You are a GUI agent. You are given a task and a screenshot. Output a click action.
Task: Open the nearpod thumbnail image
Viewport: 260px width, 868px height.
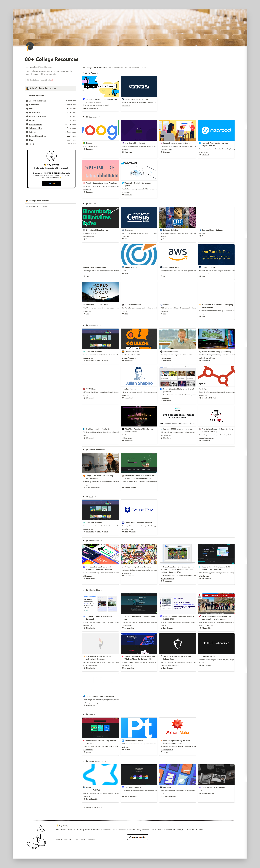point(216,130)
